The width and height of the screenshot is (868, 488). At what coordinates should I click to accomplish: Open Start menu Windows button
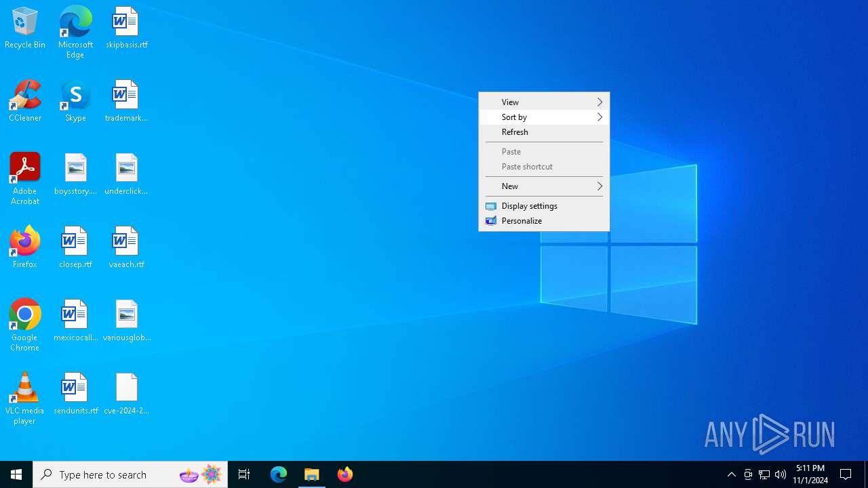(16, 474)
